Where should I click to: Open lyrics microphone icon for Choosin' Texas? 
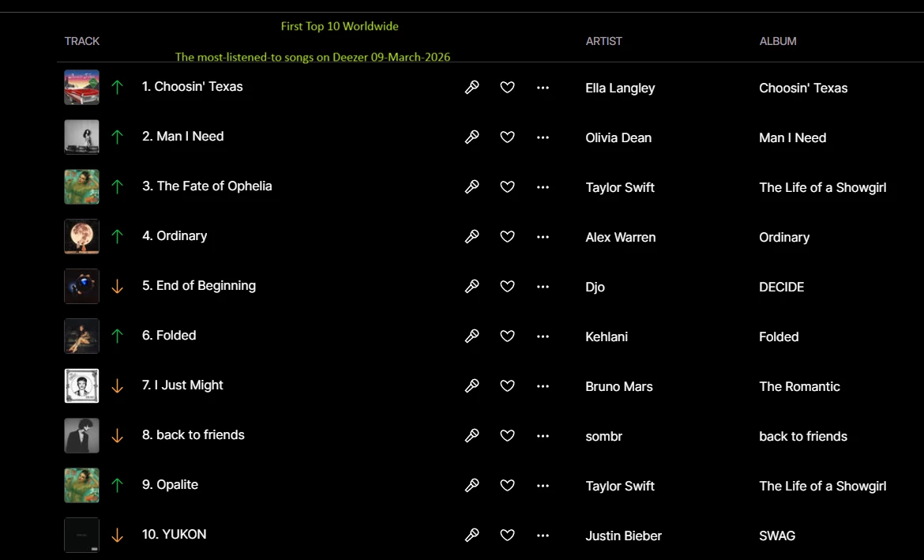pos(471,88)
